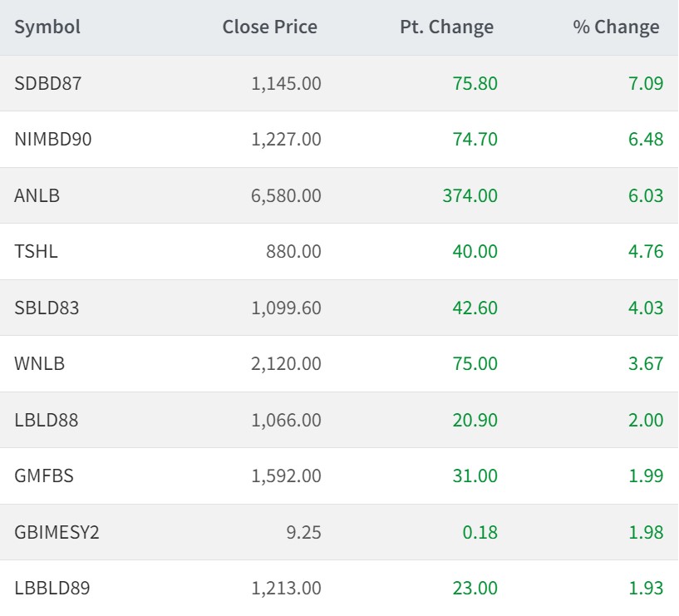Click the 1.93 percent change value
The height and width of the screenshot is (616, 679).
pyautogui.click(x=646, y=588)
